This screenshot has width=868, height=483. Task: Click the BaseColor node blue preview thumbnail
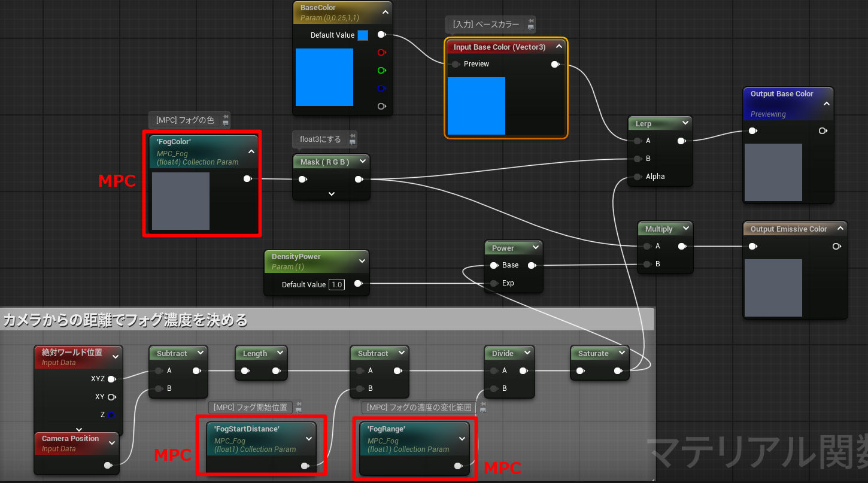coord(324,77)
